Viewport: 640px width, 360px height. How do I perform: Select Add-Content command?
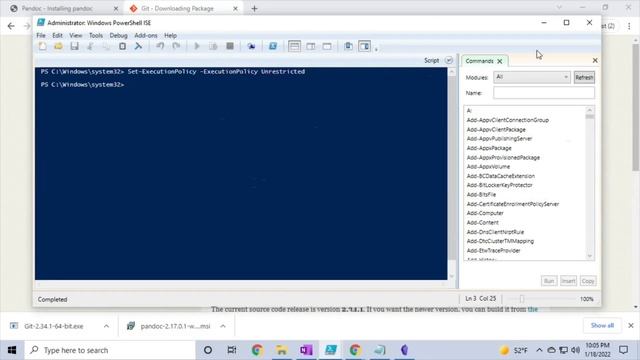[x=482, y=222]
